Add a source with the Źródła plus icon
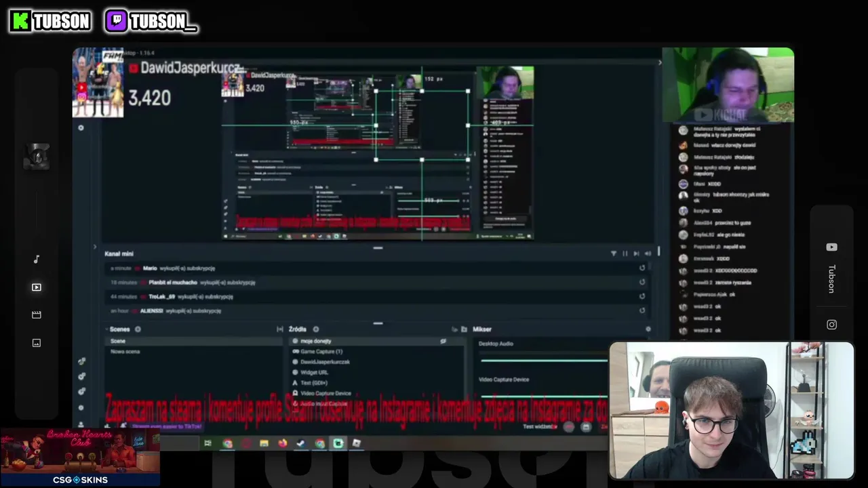The width and height of the screenshot is (868, 488). [315, 329]
